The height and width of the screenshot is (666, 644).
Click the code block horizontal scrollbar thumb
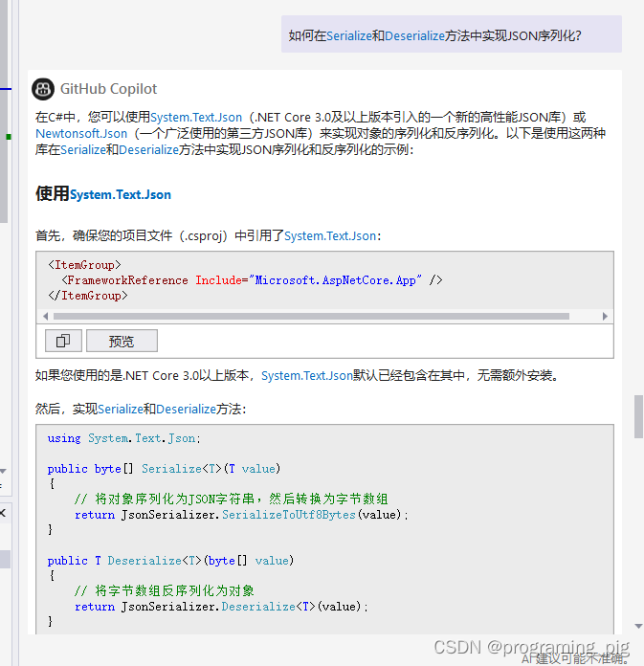pyautogui.click(x=311, y=316)
